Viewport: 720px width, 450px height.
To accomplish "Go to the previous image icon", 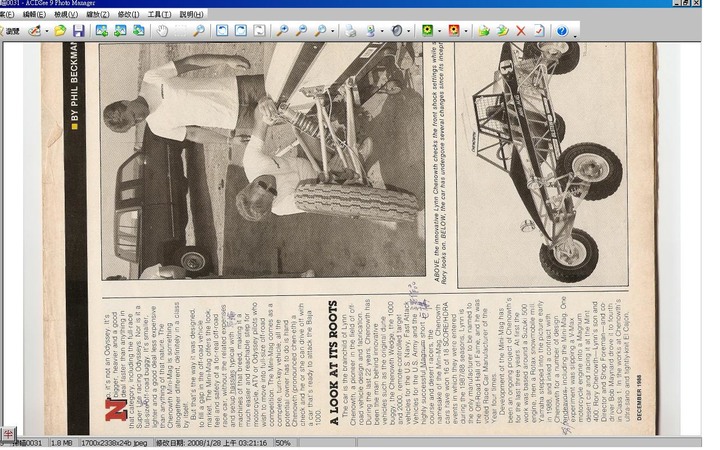I will tap(101, 31).
